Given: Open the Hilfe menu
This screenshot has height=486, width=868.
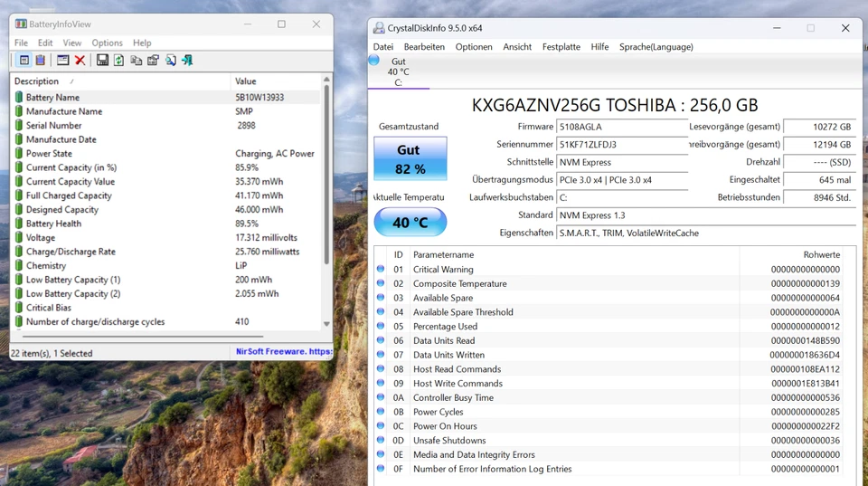Looking at the screenshot, I should [x=599, y=47].
